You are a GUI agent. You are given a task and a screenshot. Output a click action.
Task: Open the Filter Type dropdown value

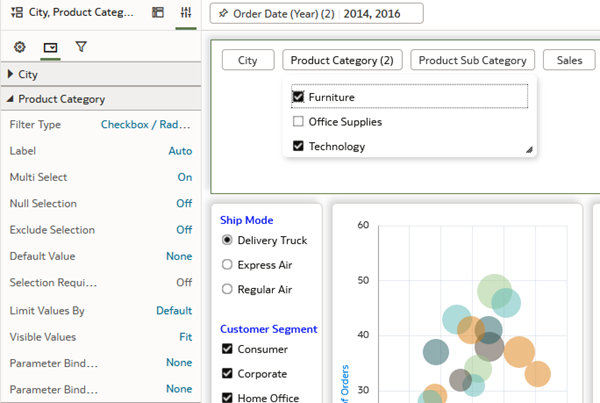click(146, 125)
